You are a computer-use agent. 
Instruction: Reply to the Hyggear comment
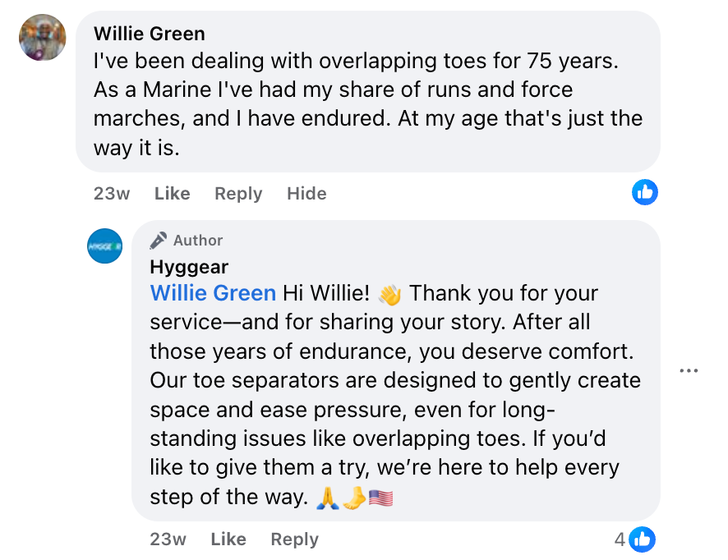pos(294,539)
